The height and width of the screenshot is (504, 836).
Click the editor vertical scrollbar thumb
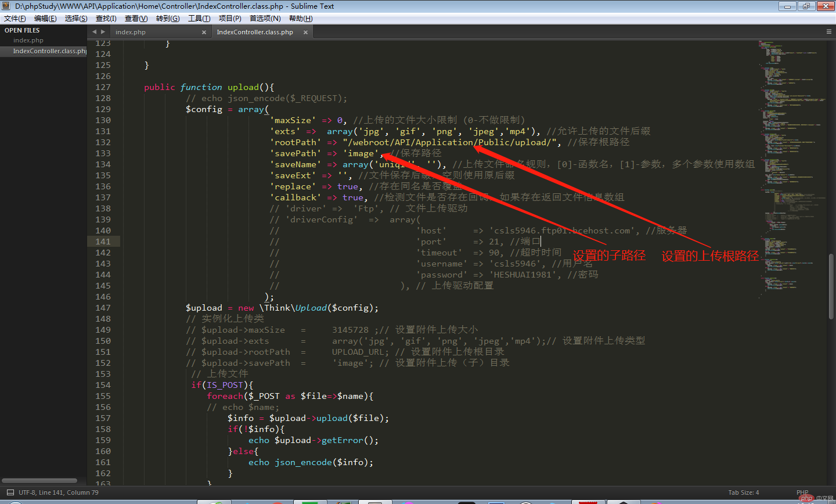pyautogui.click(x=831, y=286)
